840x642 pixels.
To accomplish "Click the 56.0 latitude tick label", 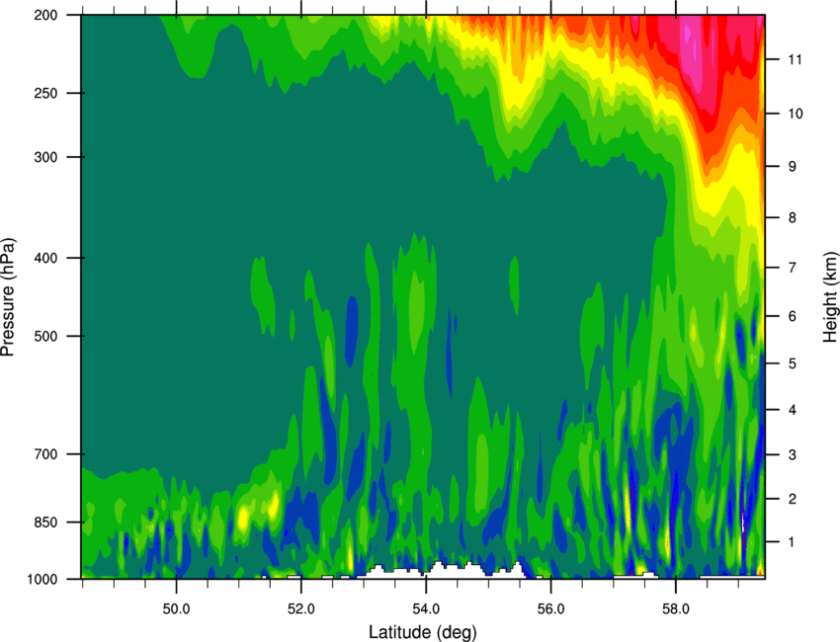I will click(x=550, y=609).
